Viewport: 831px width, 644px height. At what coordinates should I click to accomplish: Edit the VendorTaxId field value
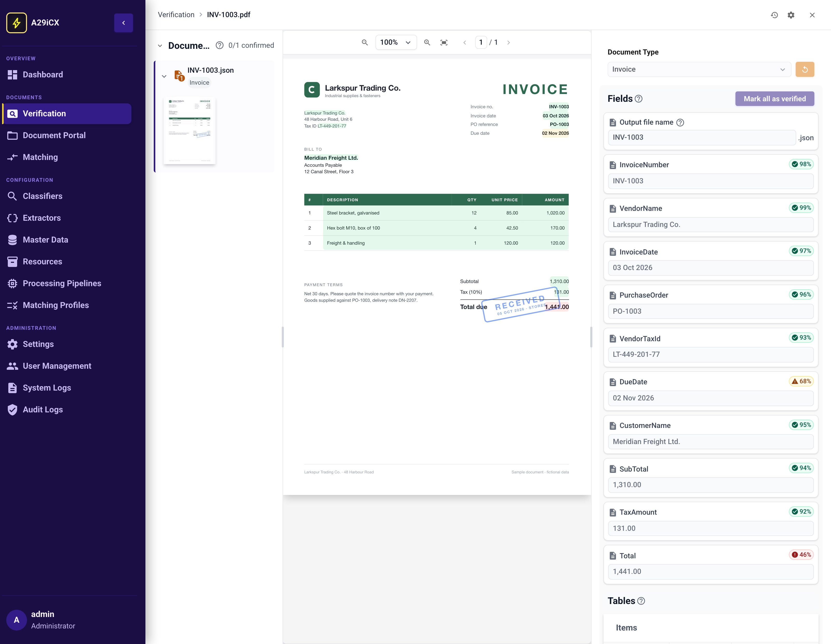[x=711, y=354]
